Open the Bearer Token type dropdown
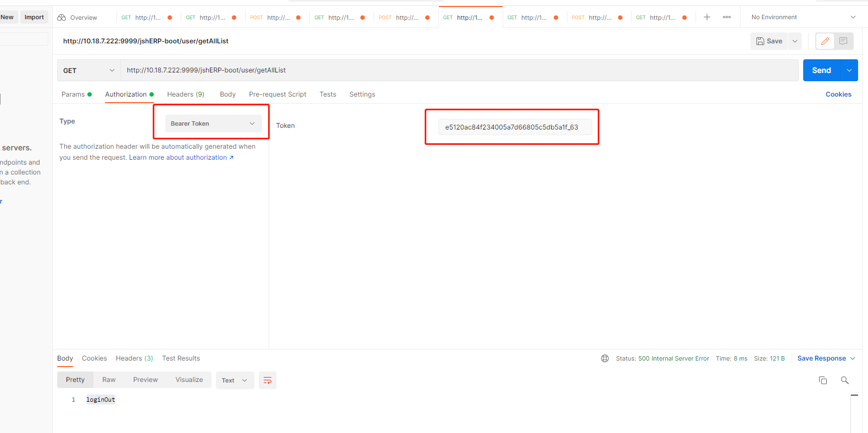Viewport: 868px width, 433px height. click(x=213, y=123)
